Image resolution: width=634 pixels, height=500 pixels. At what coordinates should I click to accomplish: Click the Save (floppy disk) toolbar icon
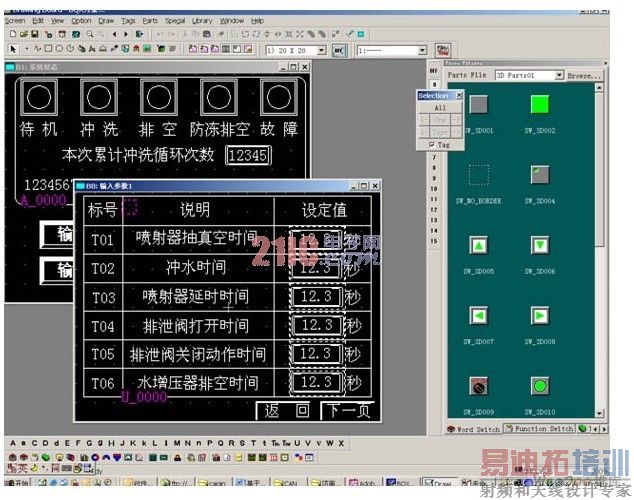(35, 34)
